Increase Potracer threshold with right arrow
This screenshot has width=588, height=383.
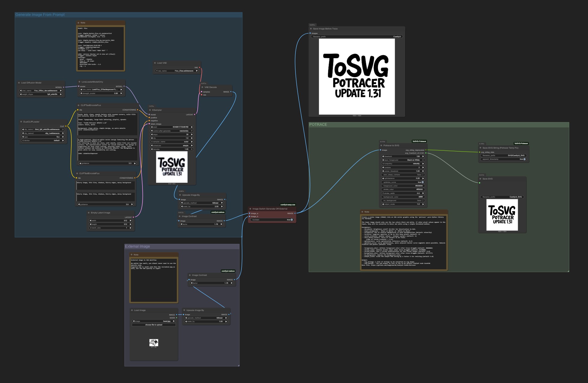point(423,156)
